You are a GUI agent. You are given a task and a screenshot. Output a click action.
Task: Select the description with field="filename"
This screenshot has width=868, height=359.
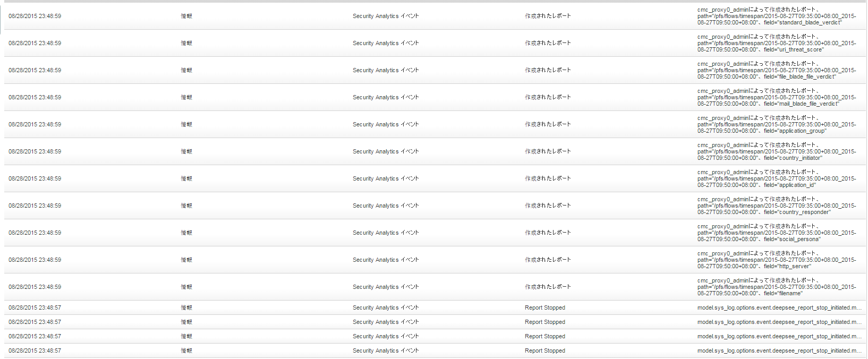pyautogui.click(x=777, y=287)
